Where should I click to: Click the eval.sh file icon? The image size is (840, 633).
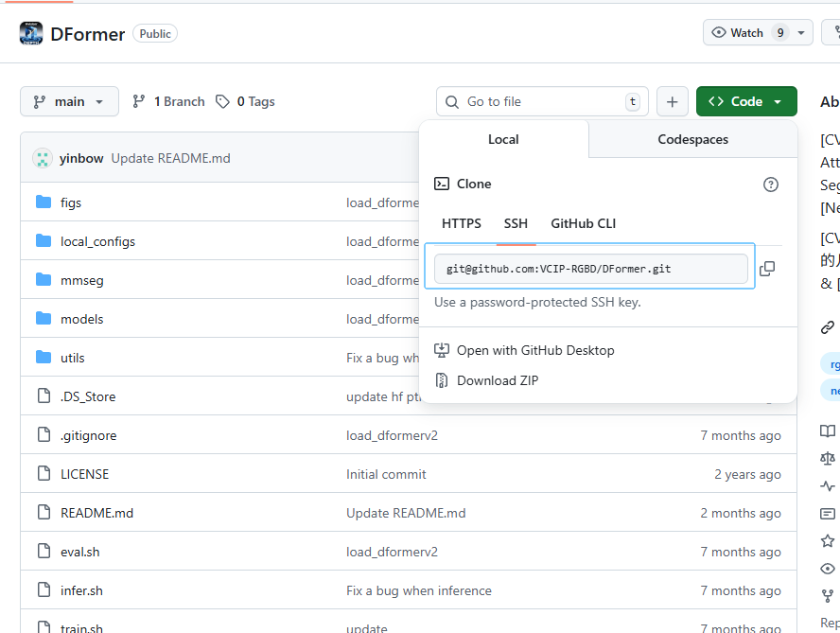(x=44, y=551)
